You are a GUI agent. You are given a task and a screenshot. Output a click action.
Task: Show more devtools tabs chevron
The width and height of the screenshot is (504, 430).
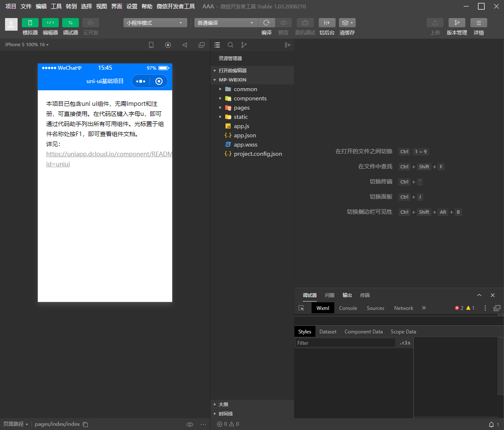tap(424, 308)
